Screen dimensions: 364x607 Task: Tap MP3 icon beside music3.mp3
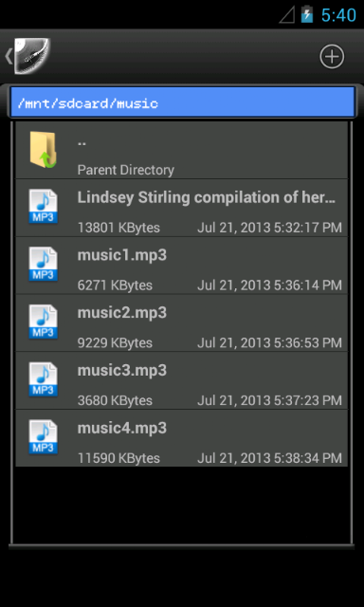(43, 379)
